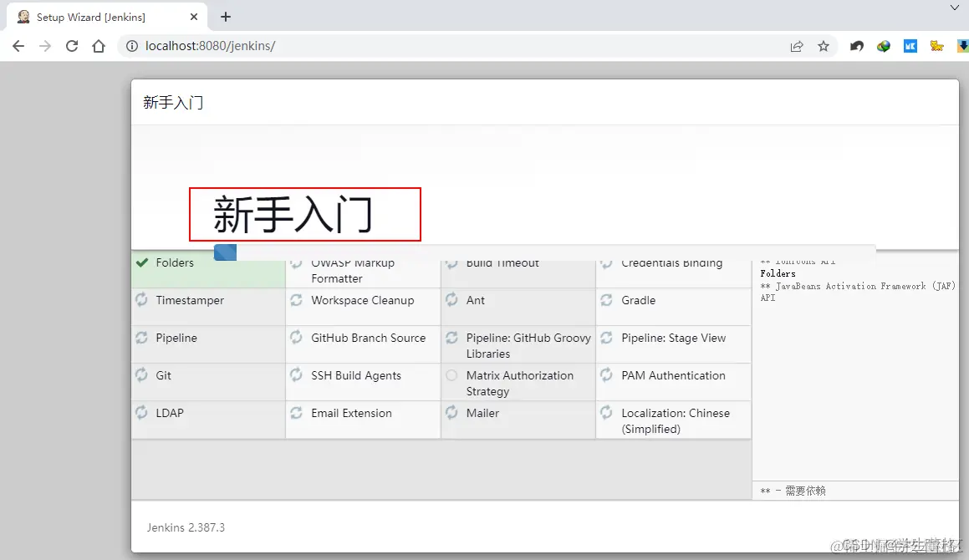The height and width of the screenshot is (560, 969).
Task: Open a new browser tab
Action: (x=226, y=17)
